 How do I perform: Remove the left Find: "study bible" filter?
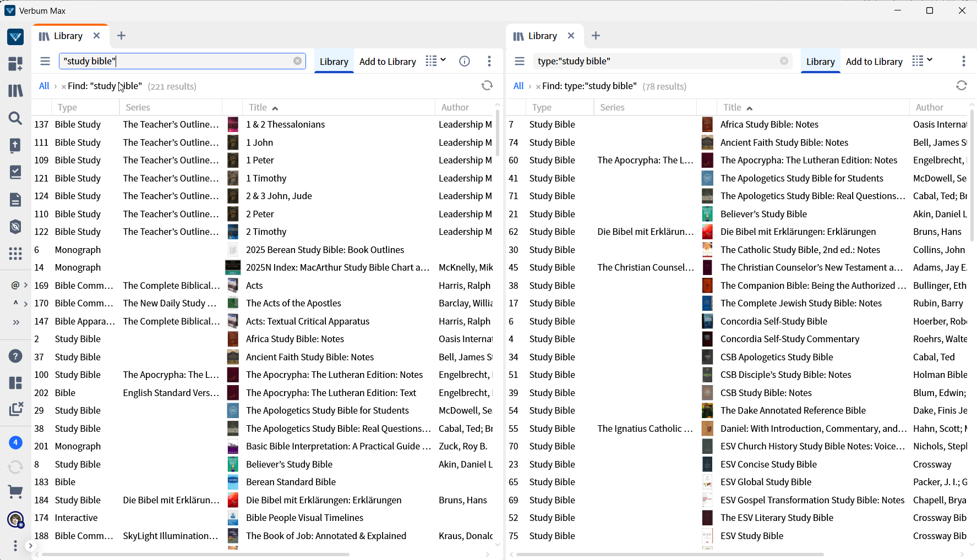coord(64,86)
